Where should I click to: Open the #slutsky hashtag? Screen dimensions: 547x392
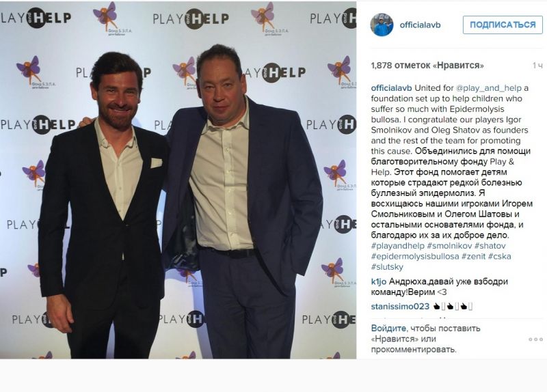387,267
